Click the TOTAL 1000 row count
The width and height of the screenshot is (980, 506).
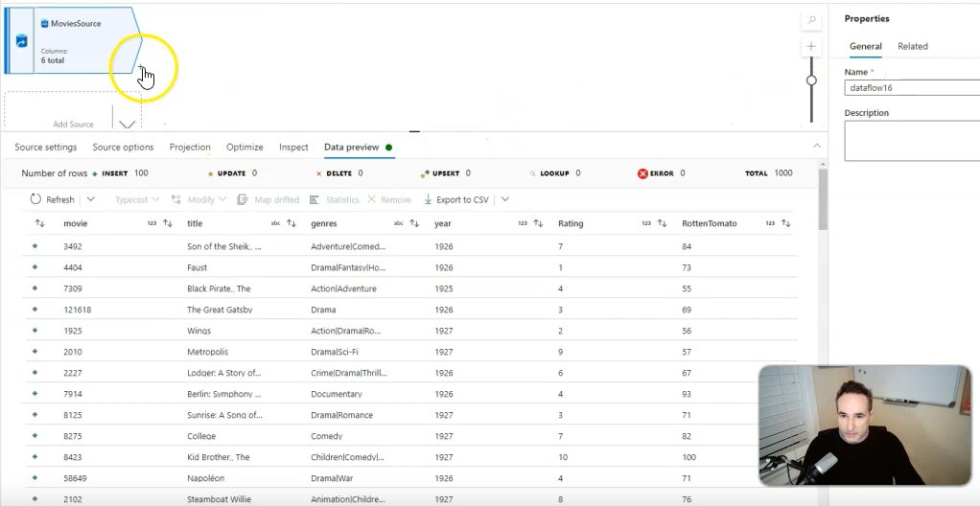[x=769, y=173]
